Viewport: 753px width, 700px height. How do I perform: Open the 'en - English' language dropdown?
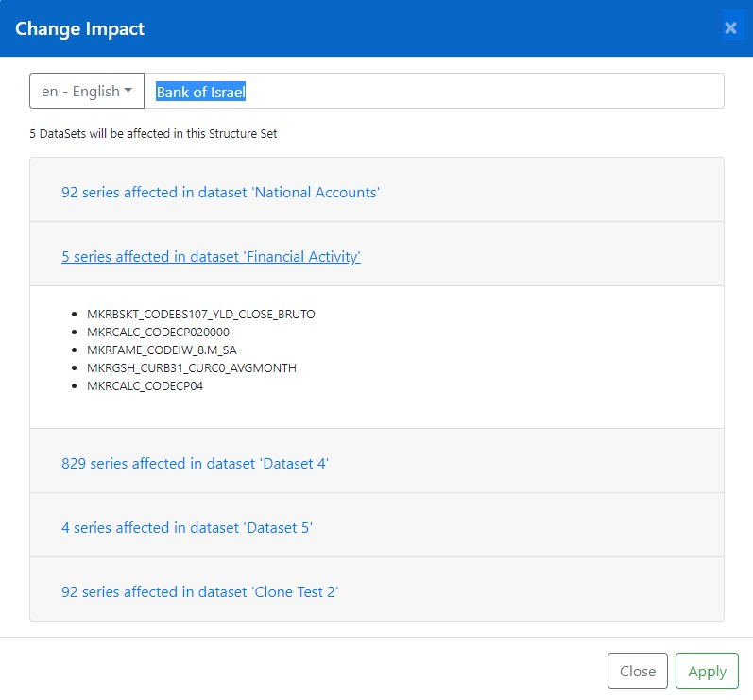[87, 92]
